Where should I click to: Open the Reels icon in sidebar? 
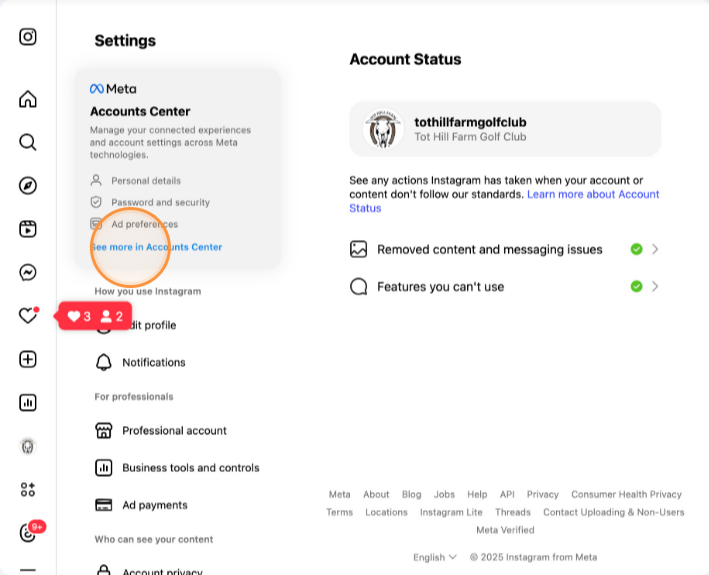coord(28,229)
